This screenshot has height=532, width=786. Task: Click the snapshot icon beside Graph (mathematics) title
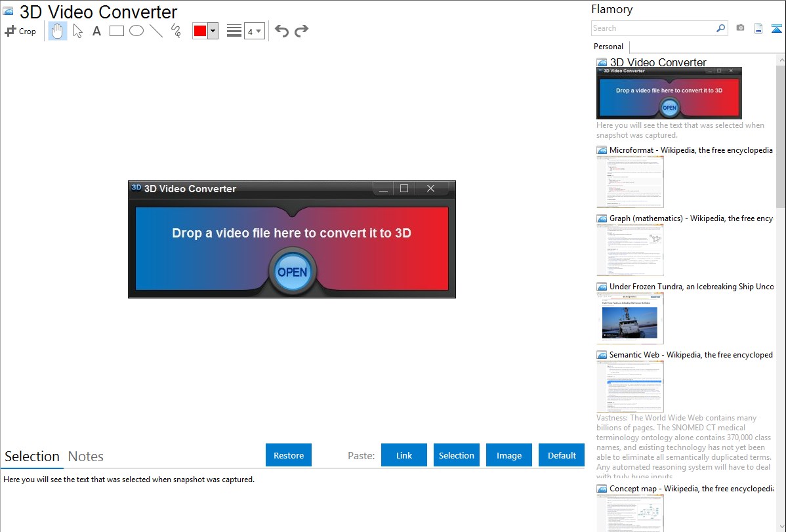pyautogui.click(x=602, y=218)
